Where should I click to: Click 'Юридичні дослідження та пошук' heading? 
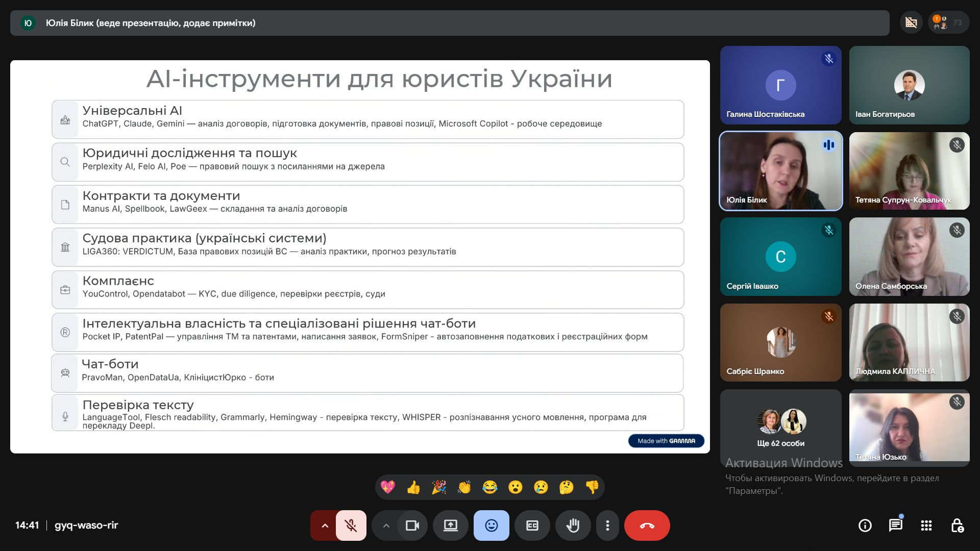pyautogui.click(x=189, y=153)
